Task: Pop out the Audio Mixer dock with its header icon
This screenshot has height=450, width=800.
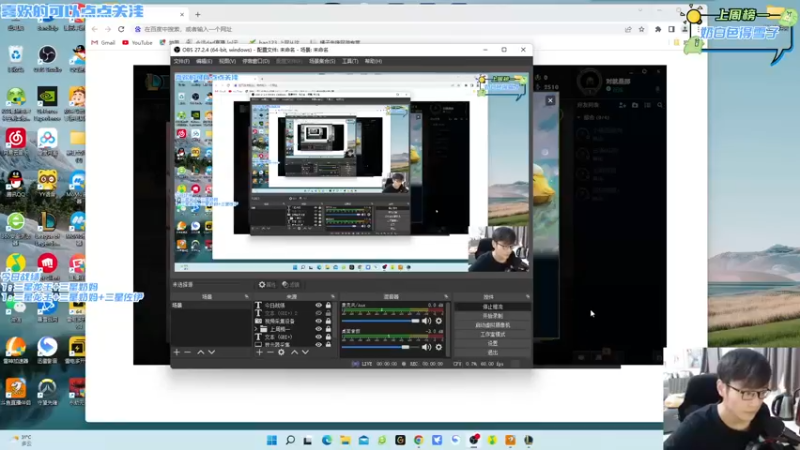Action: point(446,296)
